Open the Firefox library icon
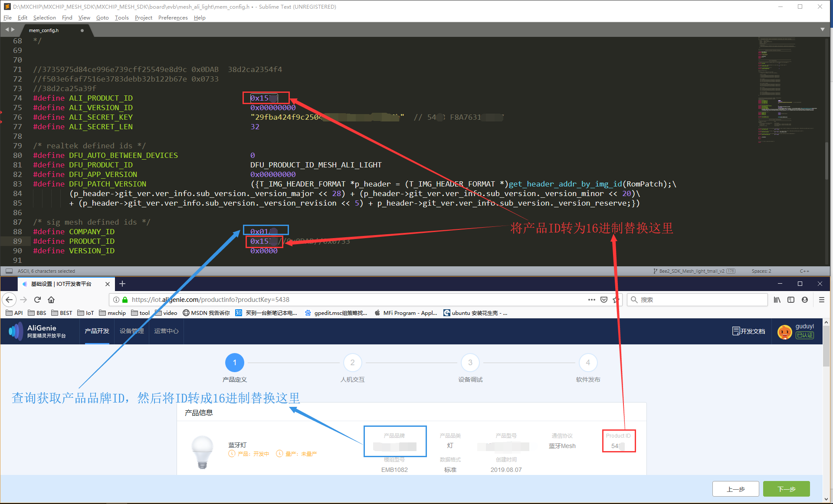The image size is (833, 504). (777, 300)
